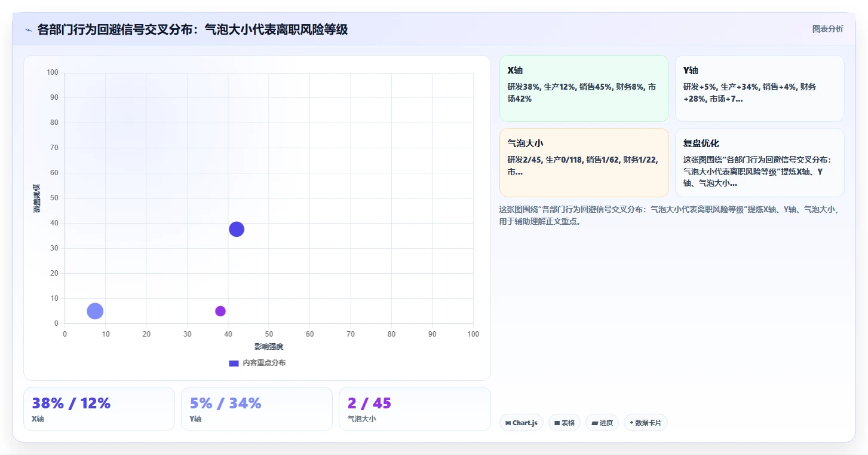Click the y-axis tick label 100

(x=53, y=72)
